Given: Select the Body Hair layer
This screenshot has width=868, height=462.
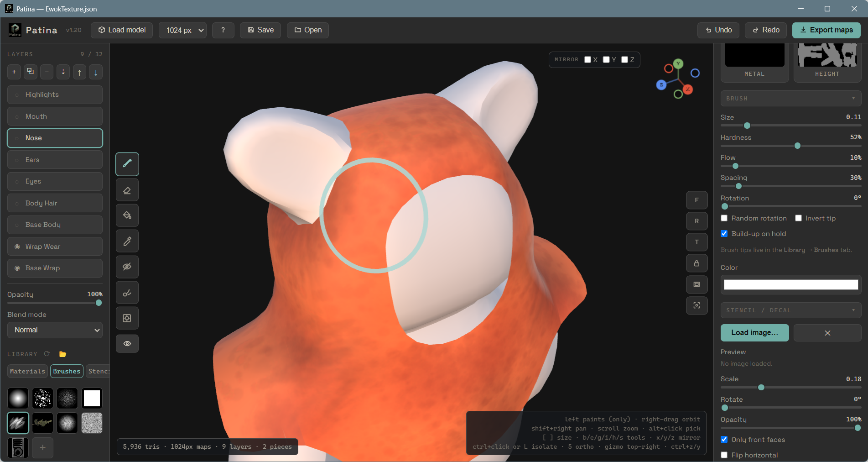Looking at the screenshot, I should pyautogui.click(x=55, y=203).
